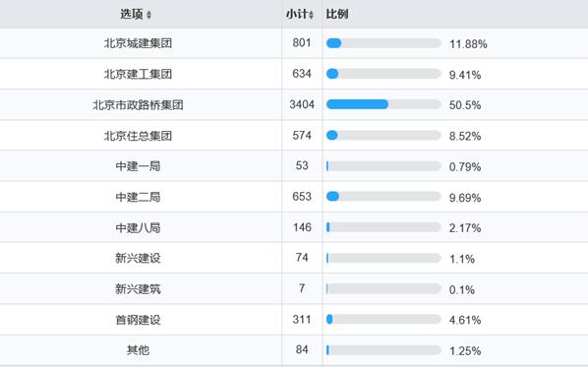The width and height of the screenshot is (588, 367).
Task: Select the 新兴建筑 row label
Action: [x=138, y=289]
